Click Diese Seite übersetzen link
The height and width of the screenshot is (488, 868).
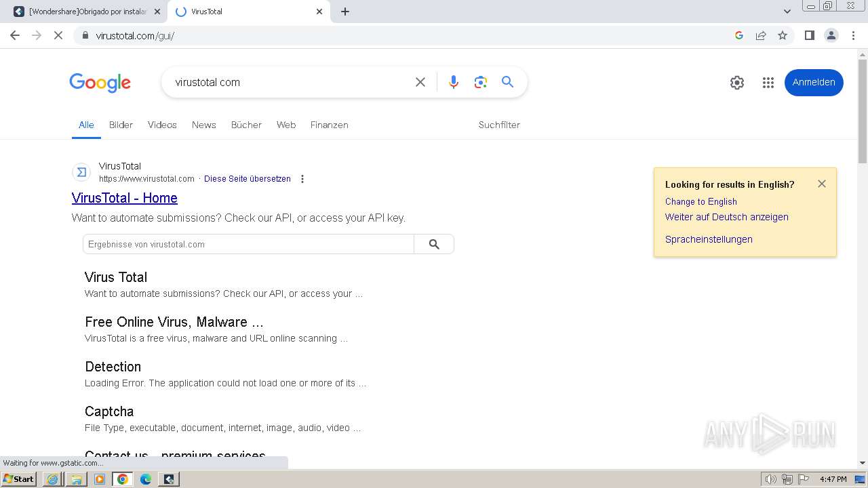tap(248, 179)
